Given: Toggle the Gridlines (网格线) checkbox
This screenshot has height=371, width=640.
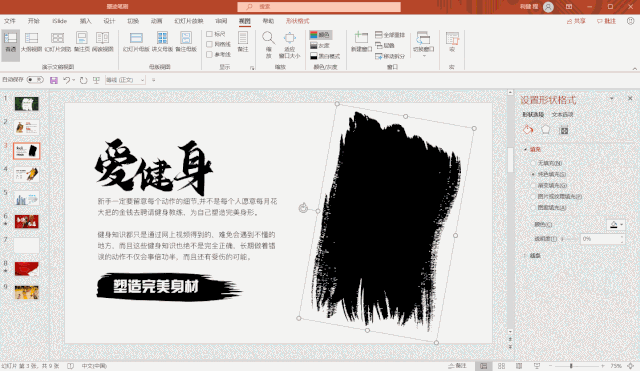Looking at the screenshot, I should (x=209, y=44).
